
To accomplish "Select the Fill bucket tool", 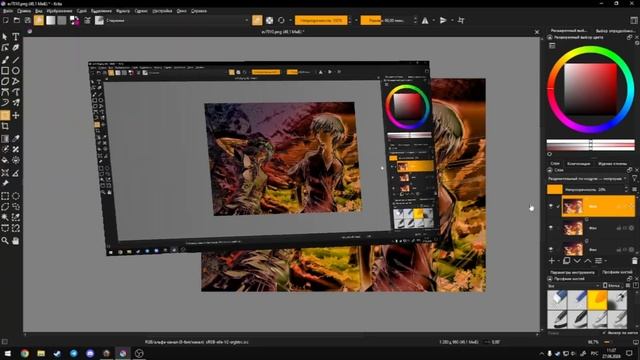I will click(5, 160).
